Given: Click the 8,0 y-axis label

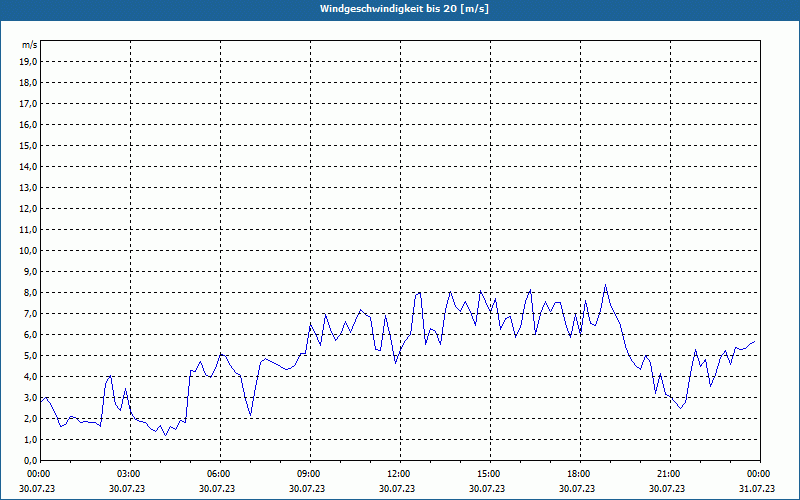Looking at the screenshot, I should point(31,292).
